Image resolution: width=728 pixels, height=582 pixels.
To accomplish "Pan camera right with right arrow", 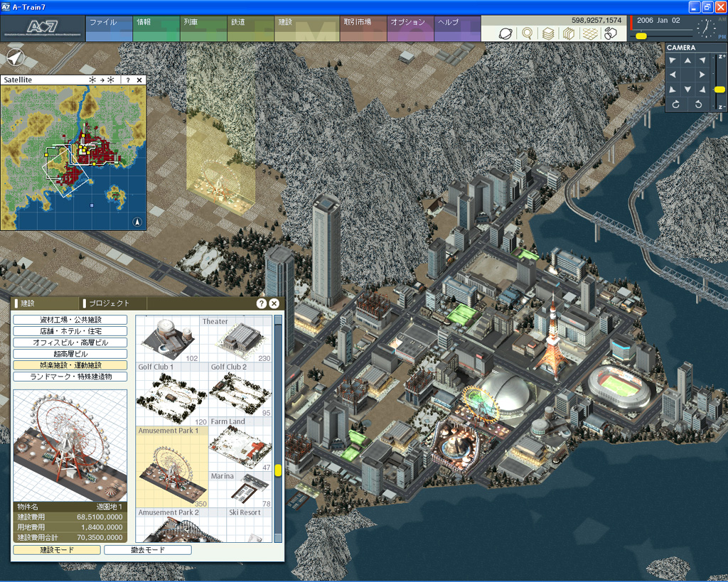I will (x=702, y=75).
